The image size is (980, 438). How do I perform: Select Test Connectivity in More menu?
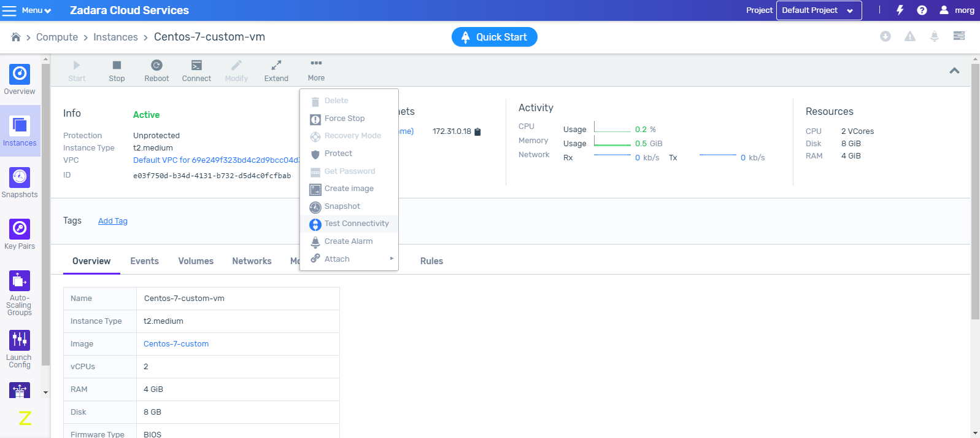click(349, 224)
